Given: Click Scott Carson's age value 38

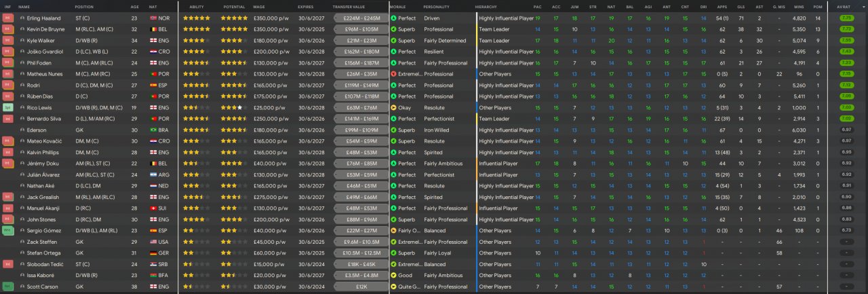Looking at the screenshot, I should click(134, 287).
